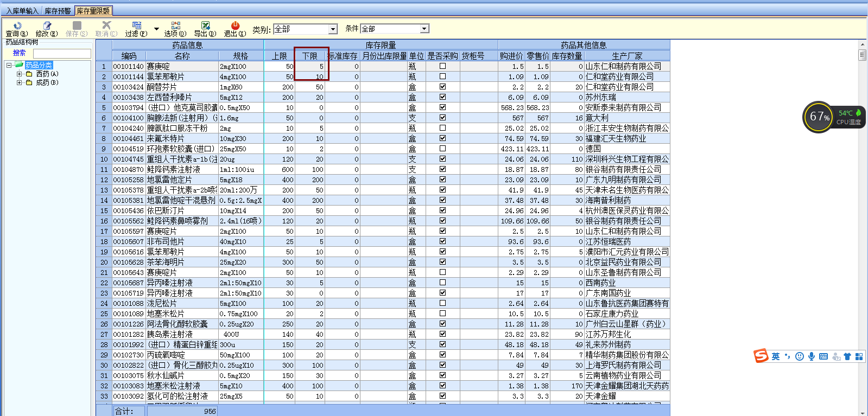Click the 单位 column header

click(x=416, y=56)
